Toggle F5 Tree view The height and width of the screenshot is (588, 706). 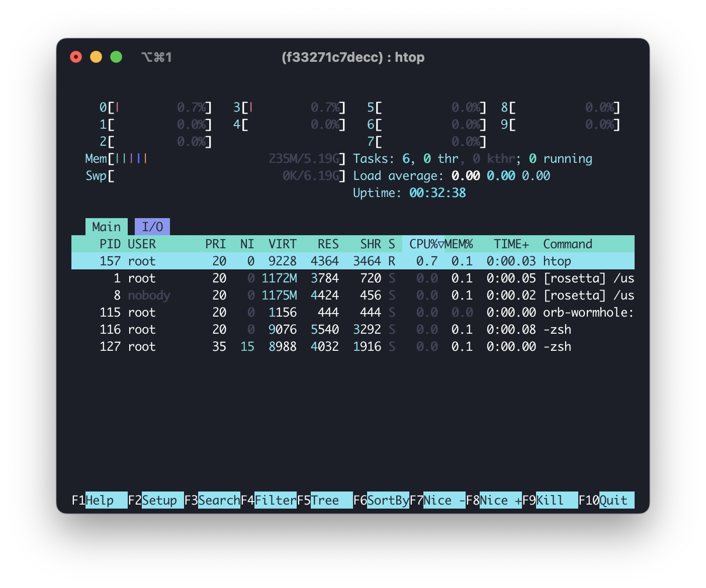(325, 500)
